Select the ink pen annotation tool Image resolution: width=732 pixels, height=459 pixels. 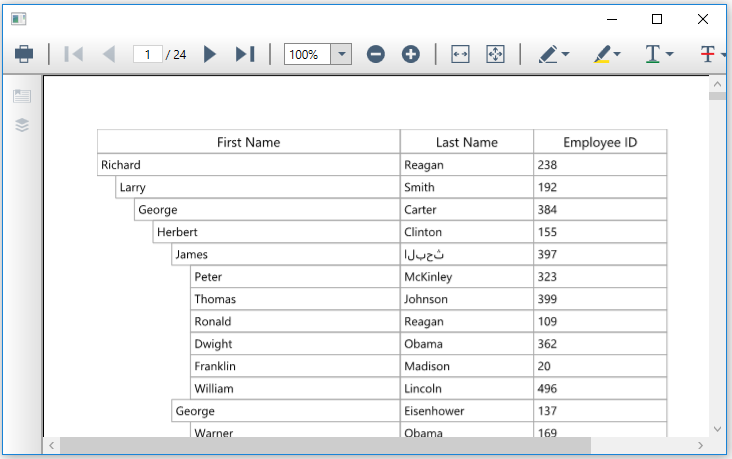pyautogui.click(x=548, y=54)
